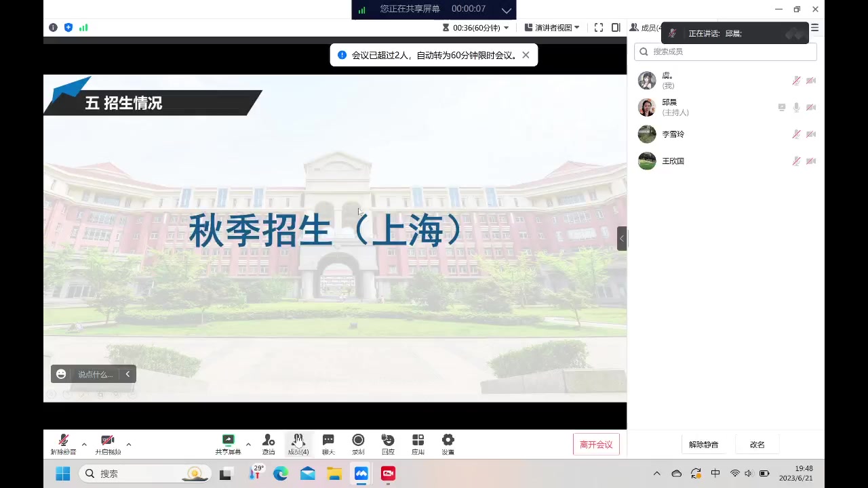This screenshot has width=868, height=488.
Task: Click 改名 rename button under member list
Action: (x=757, y=445)
